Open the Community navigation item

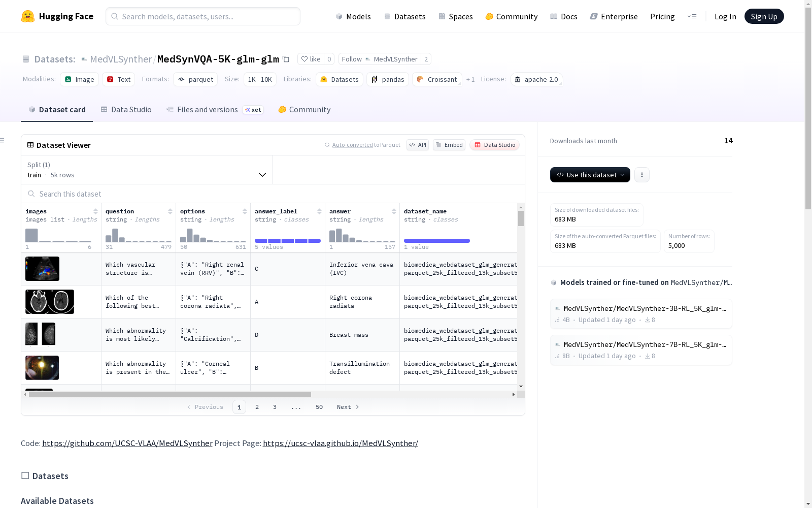[x=512, y=16]
